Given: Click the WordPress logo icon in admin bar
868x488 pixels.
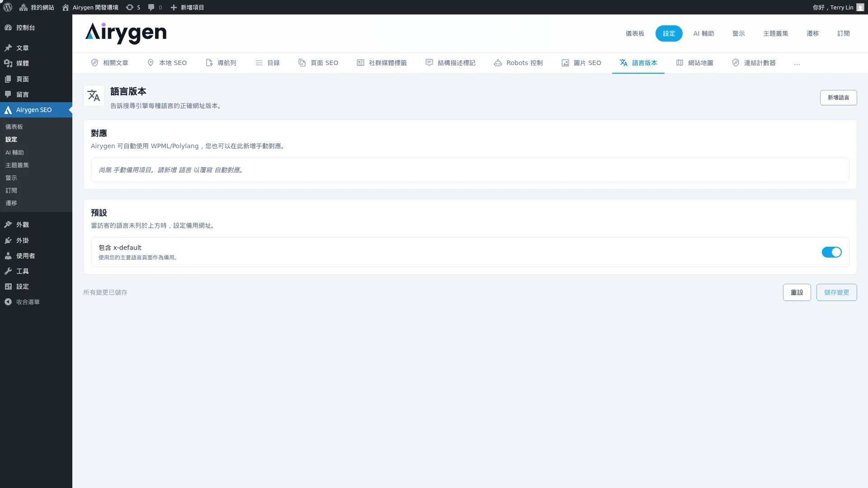Looking at the screenshot, I should coord(8,7).
